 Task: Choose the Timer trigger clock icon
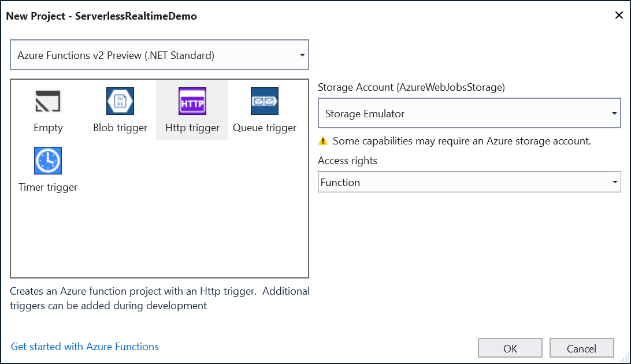[x=48, y=161]
